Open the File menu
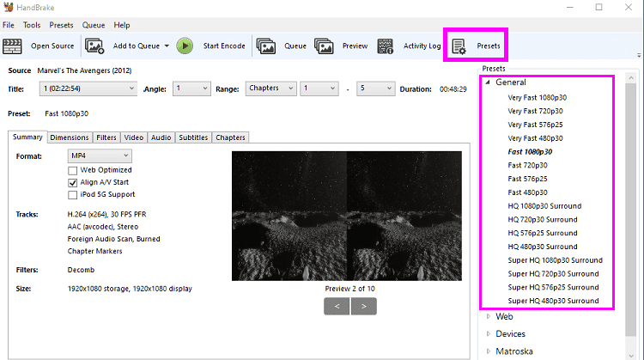Image resolution: width=644 pixels, height=360 pixels. tap(9, 25)
